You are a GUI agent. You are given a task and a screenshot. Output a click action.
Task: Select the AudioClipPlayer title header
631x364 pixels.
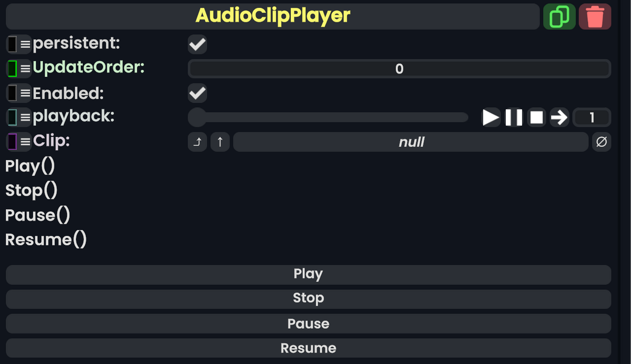[273, 16]
